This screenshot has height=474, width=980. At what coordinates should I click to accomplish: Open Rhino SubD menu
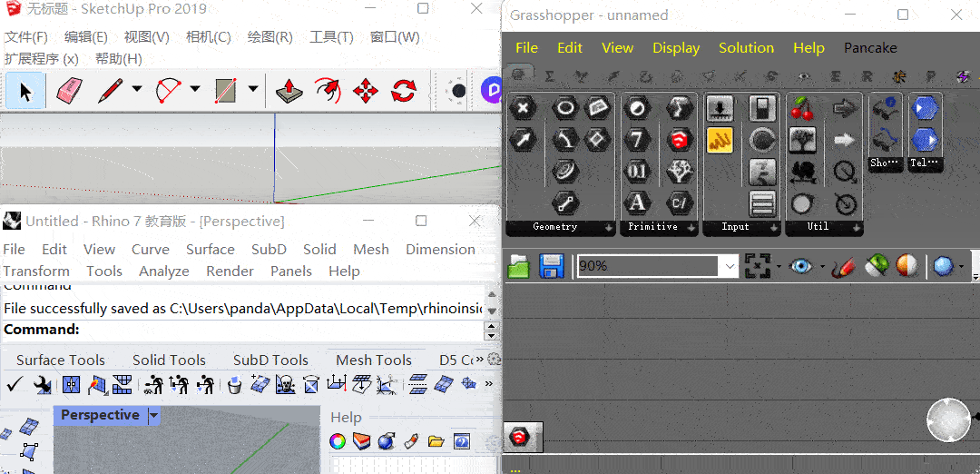pos(269,250)
